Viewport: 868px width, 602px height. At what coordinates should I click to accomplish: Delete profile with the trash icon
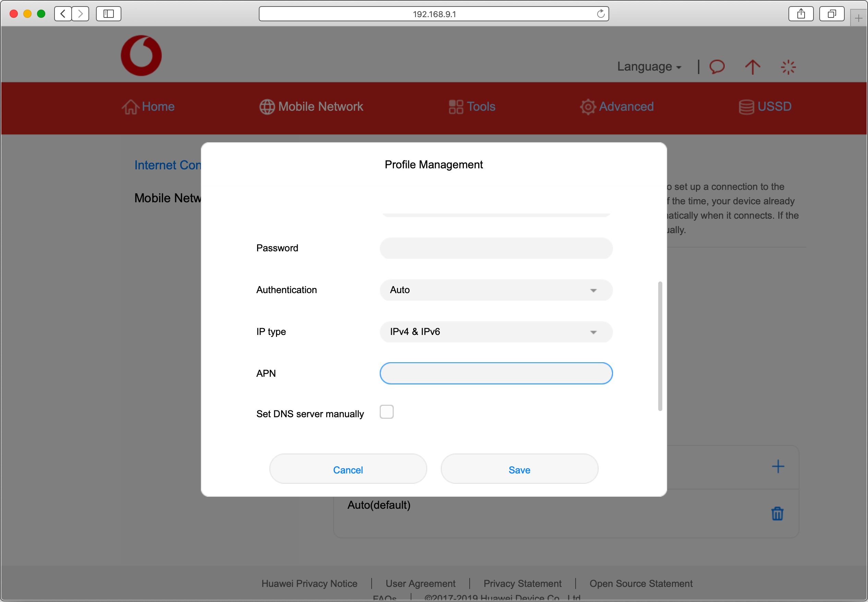pos(777,513)
